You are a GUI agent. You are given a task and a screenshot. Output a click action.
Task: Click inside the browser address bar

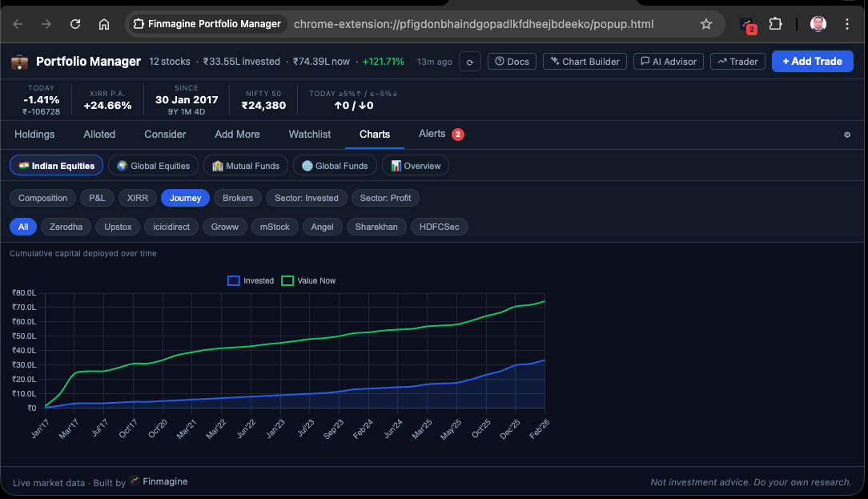click(x=480, y=24)
